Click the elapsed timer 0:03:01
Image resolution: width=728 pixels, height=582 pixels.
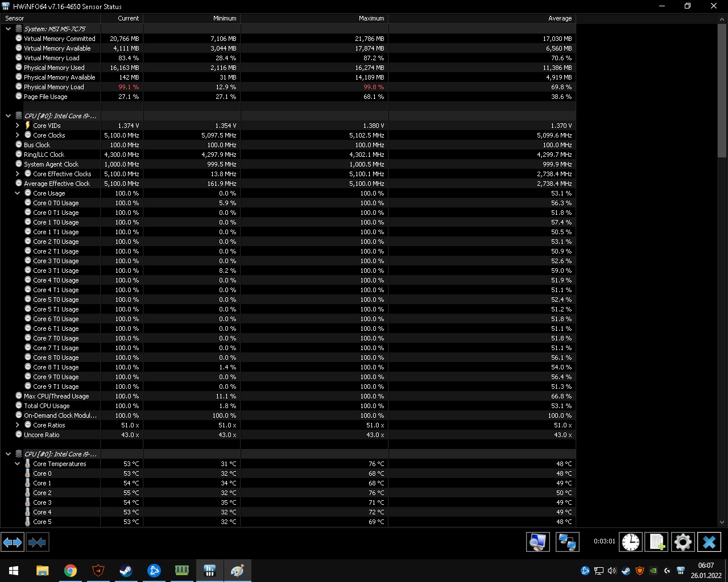click(x=604, y=542)
